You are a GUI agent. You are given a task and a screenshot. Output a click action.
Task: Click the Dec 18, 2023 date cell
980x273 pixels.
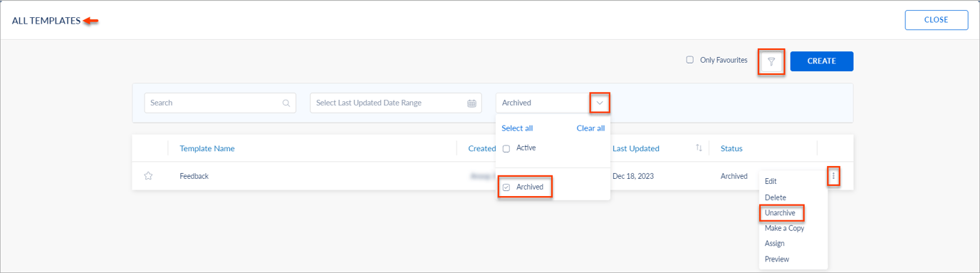[x=633, y=176]
